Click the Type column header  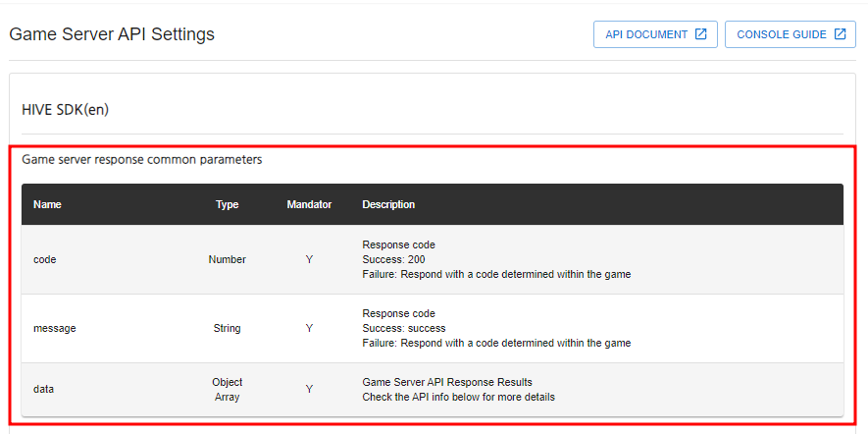click(227, 204)
